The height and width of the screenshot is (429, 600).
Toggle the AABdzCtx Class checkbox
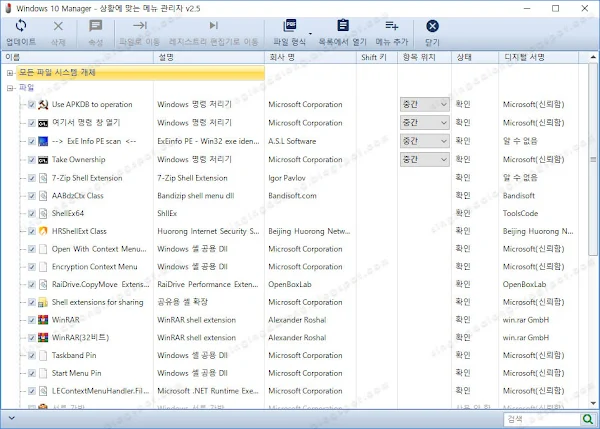pyautogui.click(x=32, y=196)
